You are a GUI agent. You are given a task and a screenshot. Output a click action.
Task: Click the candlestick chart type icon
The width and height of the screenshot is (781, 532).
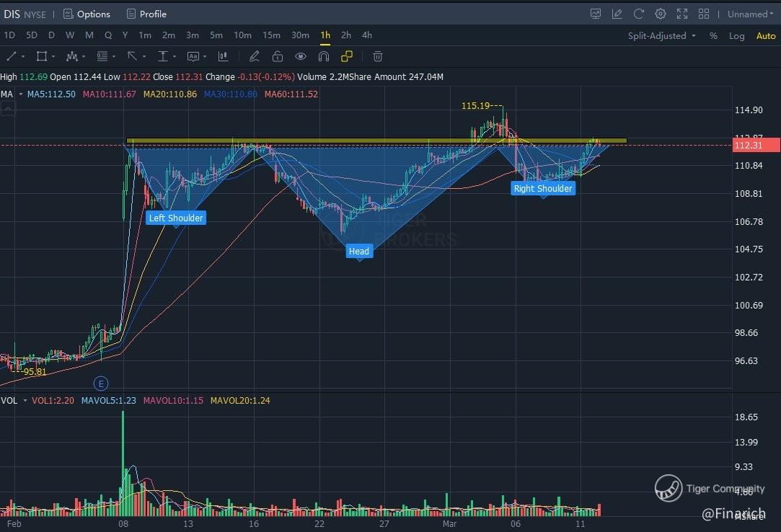pyautogui.click(x=223, y=56)
